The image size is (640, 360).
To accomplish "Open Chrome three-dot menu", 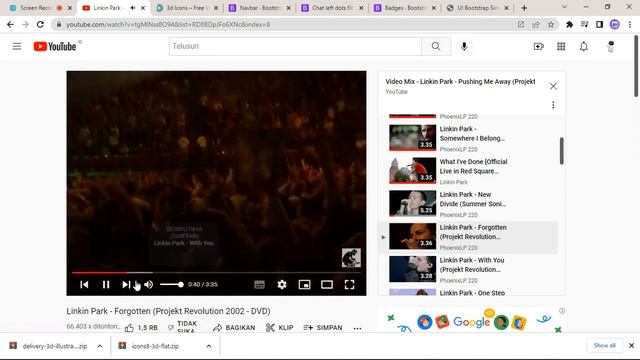I will coord(629,24).
